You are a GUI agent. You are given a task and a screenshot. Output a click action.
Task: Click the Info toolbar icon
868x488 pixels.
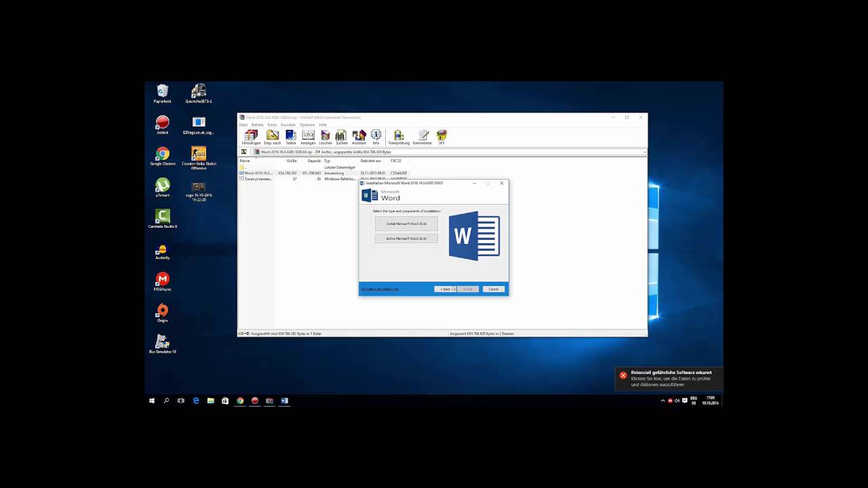[376, 137]
